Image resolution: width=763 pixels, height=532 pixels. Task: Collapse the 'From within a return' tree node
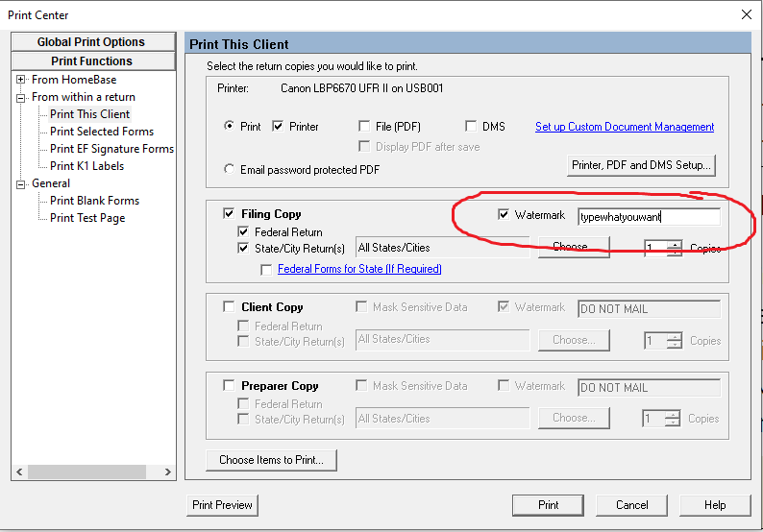pos(20,97)
